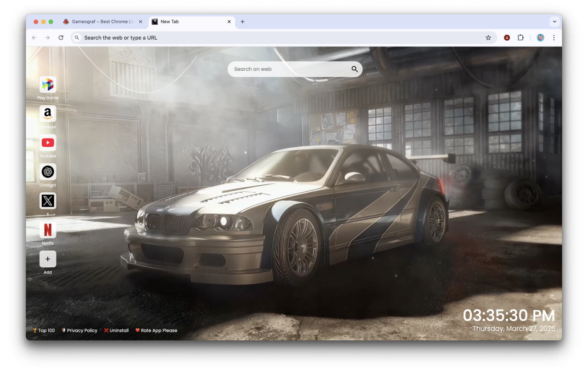Close the New Tab tab
The width and height of the screenshot is (588, 368).
pos(229,22)
